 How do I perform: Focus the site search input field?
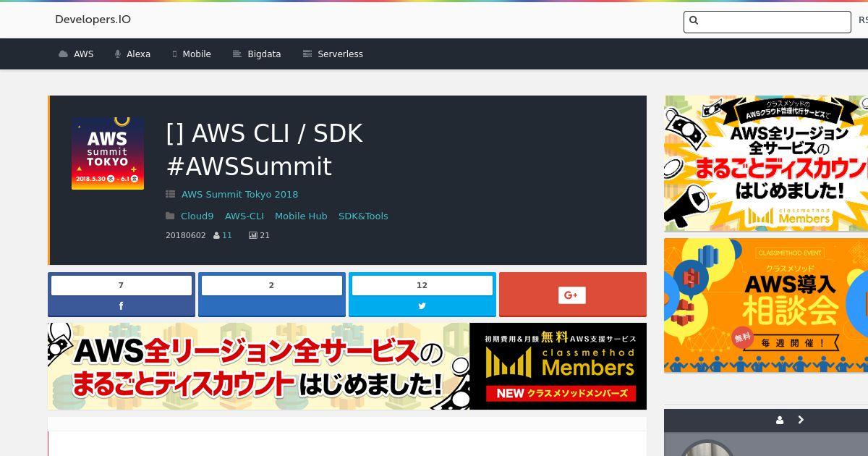(767, 22)
